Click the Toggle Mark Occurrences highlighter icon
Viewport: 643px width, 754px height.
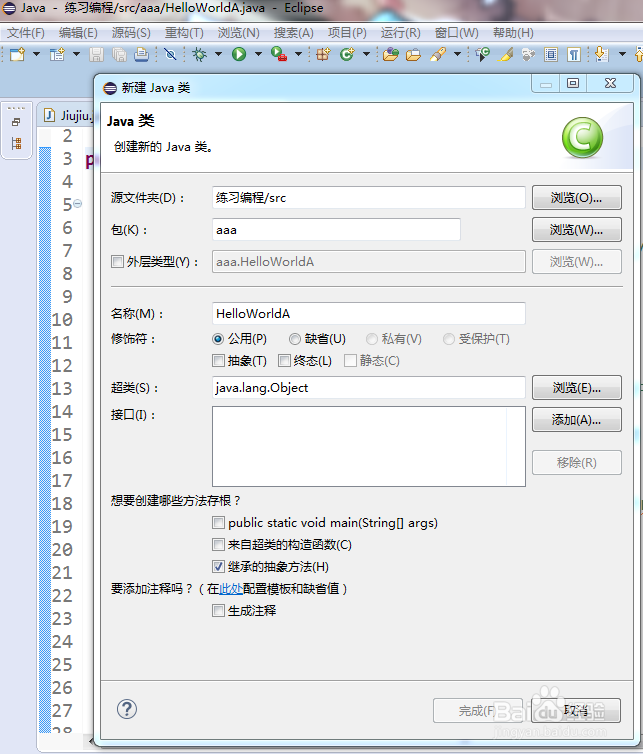(x=505, y=54)
